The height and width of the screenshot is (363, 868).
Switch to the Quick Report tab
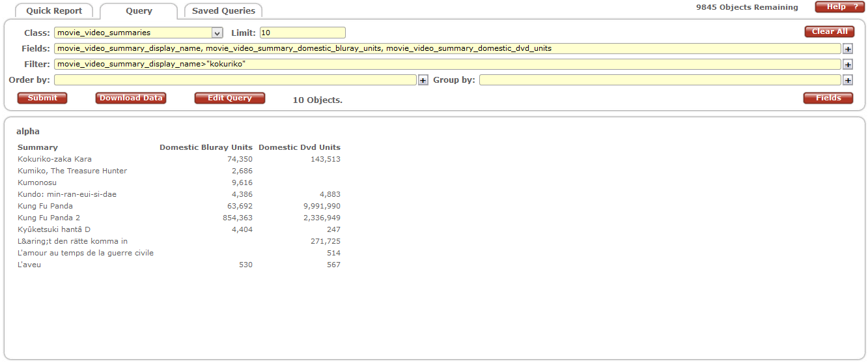click(x=54, y=11)
